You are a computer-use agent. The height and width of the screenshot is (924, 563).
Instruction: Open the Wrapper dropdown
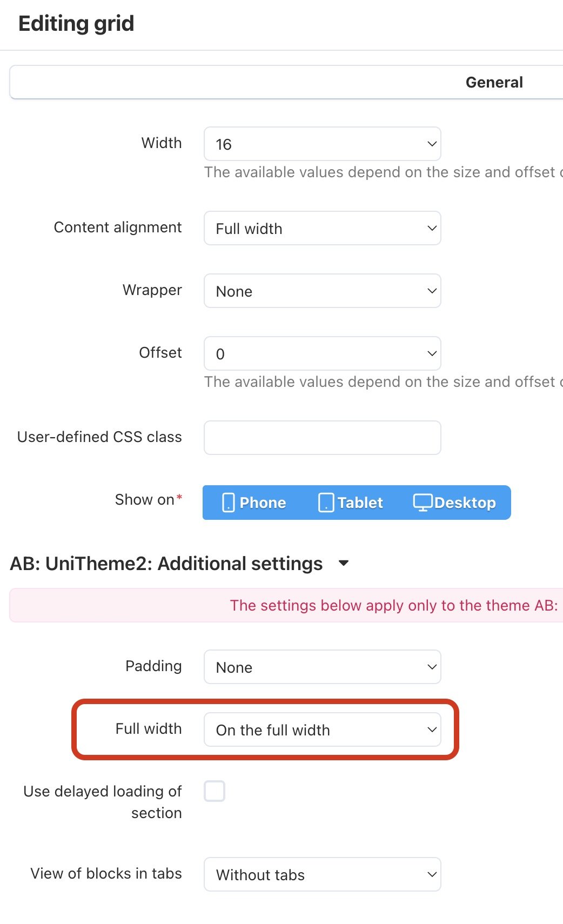[322, 291]
